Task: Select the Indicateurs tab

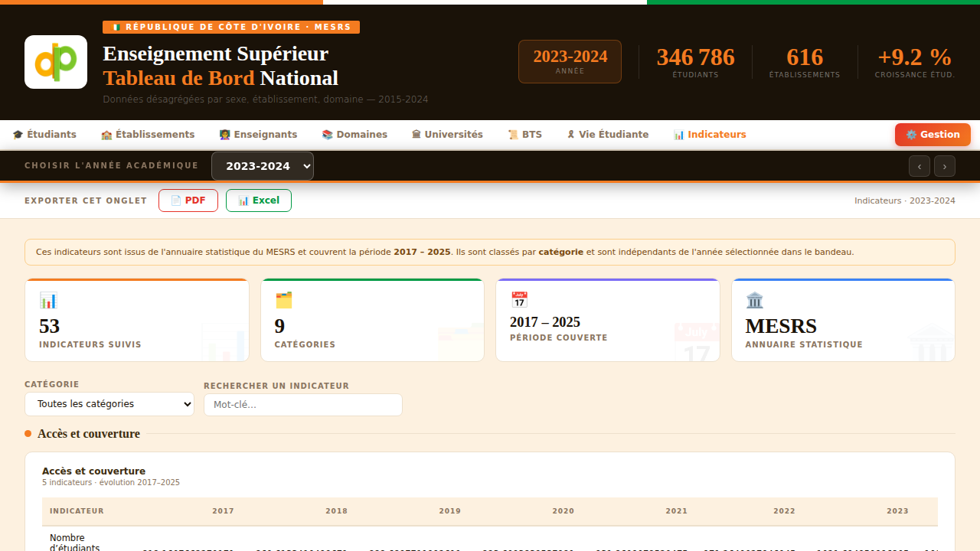Action: (709, 135)
